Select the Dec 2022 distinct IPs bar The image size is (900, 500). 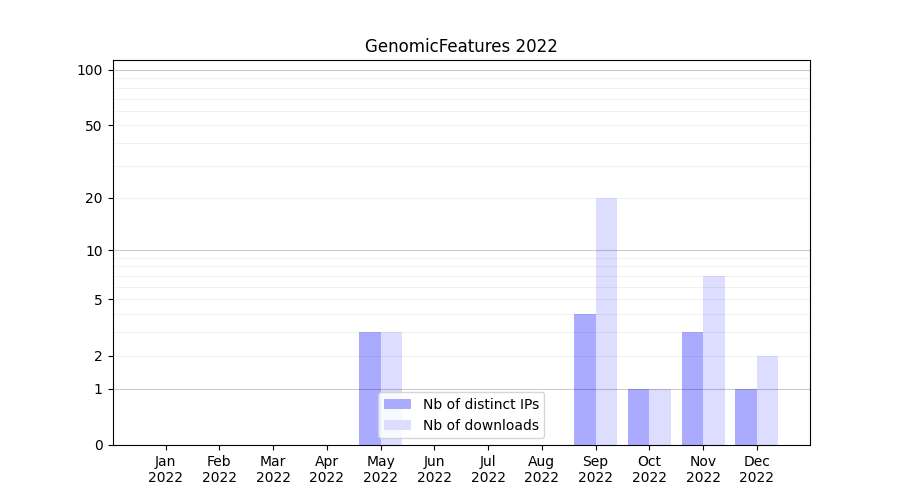pos(746,417)
